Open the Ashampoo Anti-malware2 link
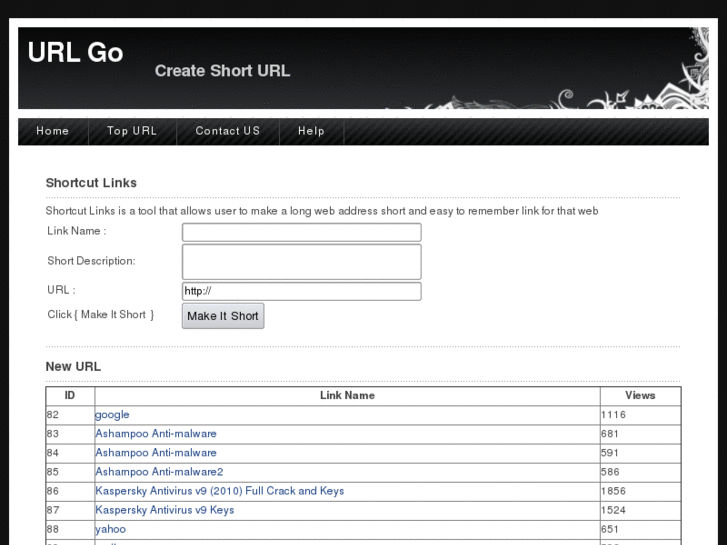Screen dimensions: 727x545 pos(159,472)
